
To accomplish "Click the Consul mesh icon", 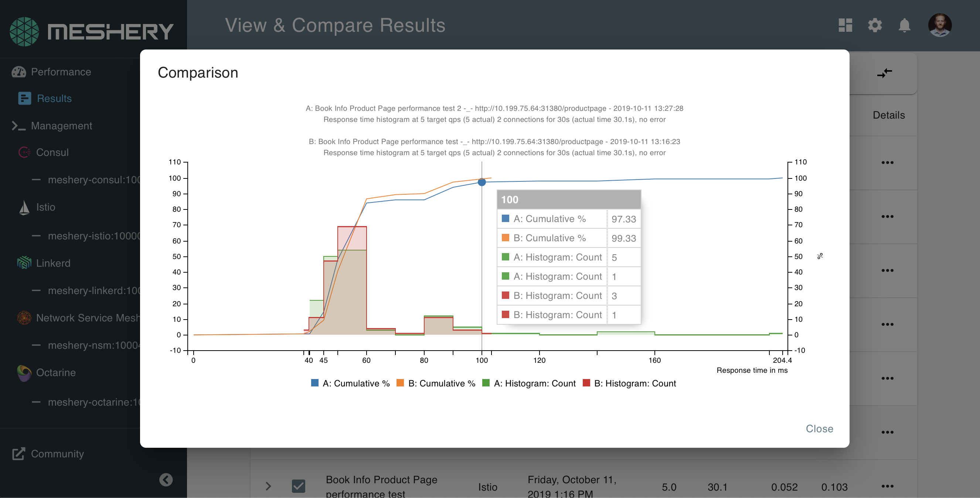I will pos(24,152).
